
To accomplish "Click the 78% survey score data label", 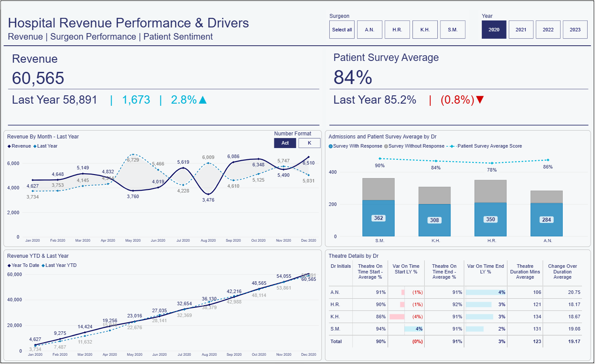I will pos(492,170).
